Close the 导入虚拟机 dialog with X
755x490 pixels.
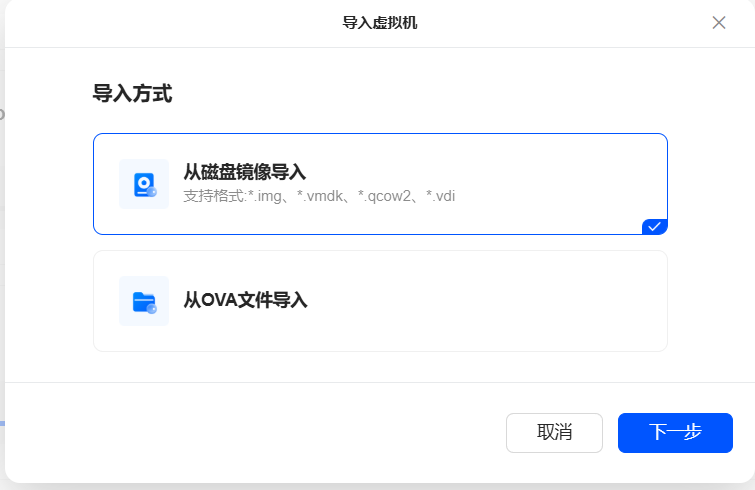point(718,22)
